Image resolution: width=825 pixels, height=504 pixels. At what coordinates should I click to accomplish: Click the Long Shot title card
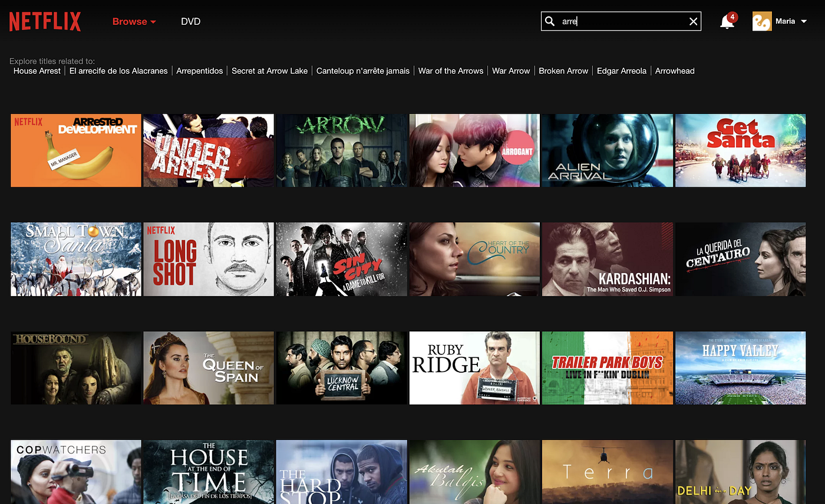coord(209,259)
